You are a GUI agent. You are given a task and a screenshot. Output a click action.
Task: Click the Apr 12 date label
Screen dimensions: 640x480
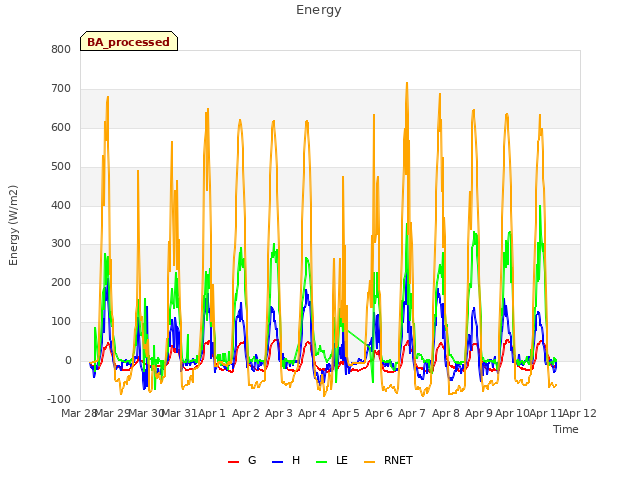(x=580, y=413)
